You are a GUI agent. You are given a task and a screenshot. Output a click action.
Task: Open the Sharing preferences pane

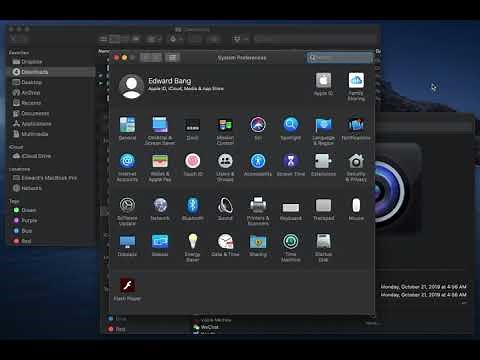click(258, 245)
